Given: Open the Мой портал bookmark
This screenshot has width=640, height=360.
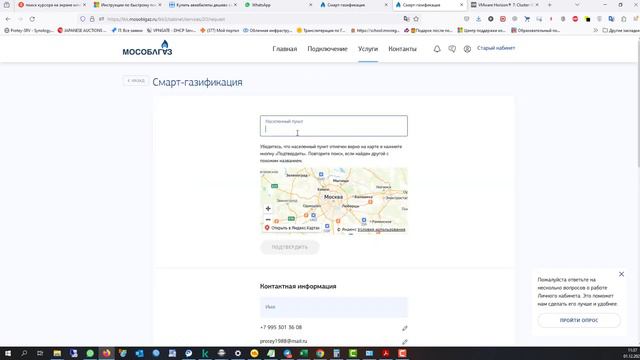Looking at the screenshot, I should 220,30.
